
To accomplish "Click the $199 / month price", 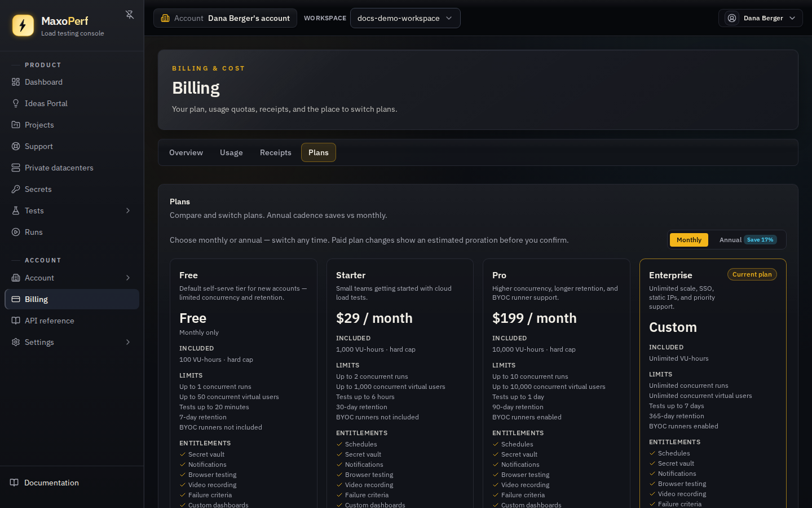I will [x=535, y=318].
